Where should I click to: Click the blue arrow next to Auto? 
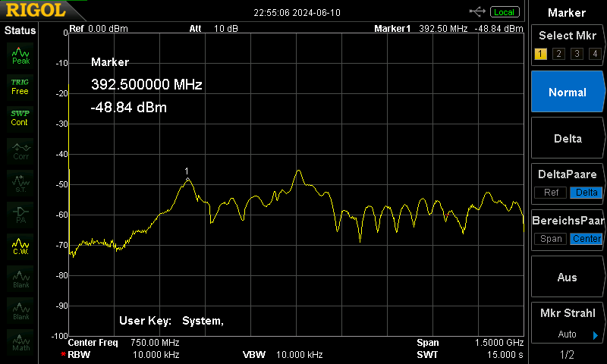[x=596, y=335]
